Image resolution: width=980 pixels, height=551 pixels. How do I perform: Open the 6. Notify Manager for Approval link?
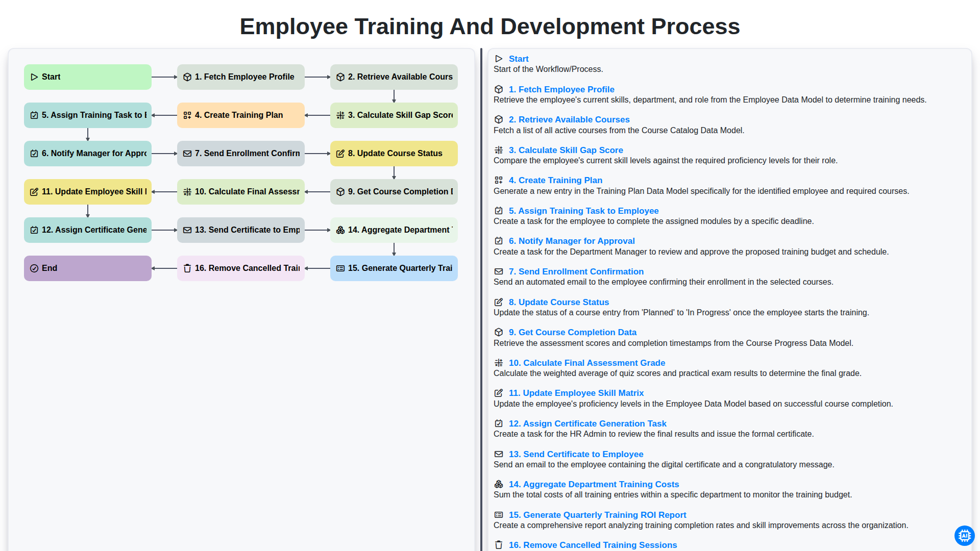pyautogui.click(x=572, y=241)
